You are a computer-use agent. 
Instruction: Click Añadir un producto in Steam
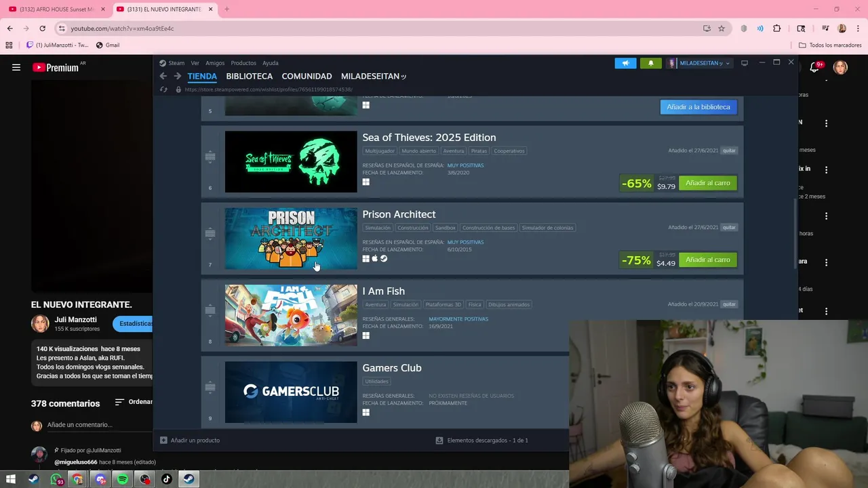pyautogui.click(x=190, y=441)
